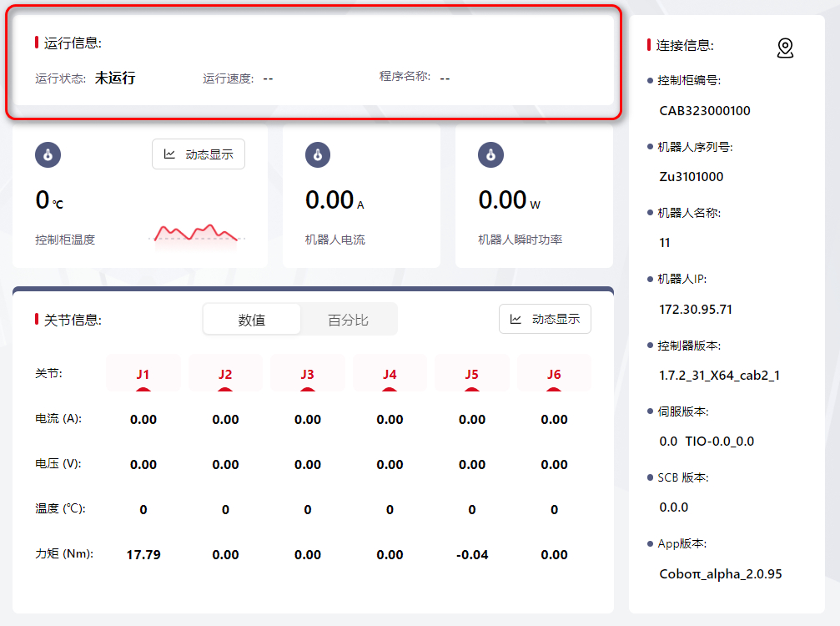This screenshot has width=840, height=626.
Task: Click the 未运行 running status text
Action: coord(114,78)
